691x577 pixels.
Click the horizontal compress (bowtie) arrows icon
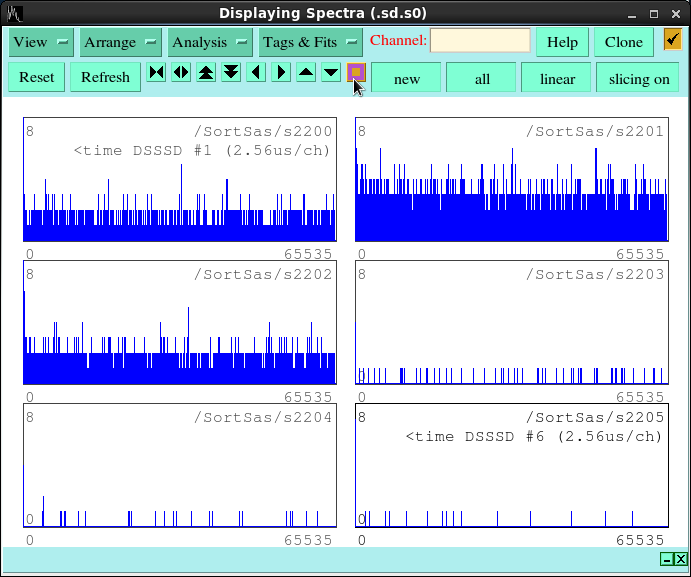[x=157, y=72]
